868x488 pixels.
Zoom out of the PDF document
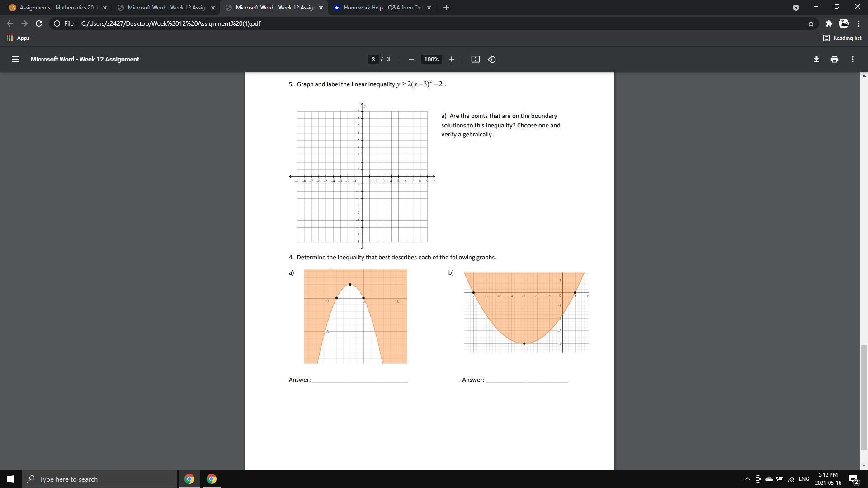coord(411,59)
